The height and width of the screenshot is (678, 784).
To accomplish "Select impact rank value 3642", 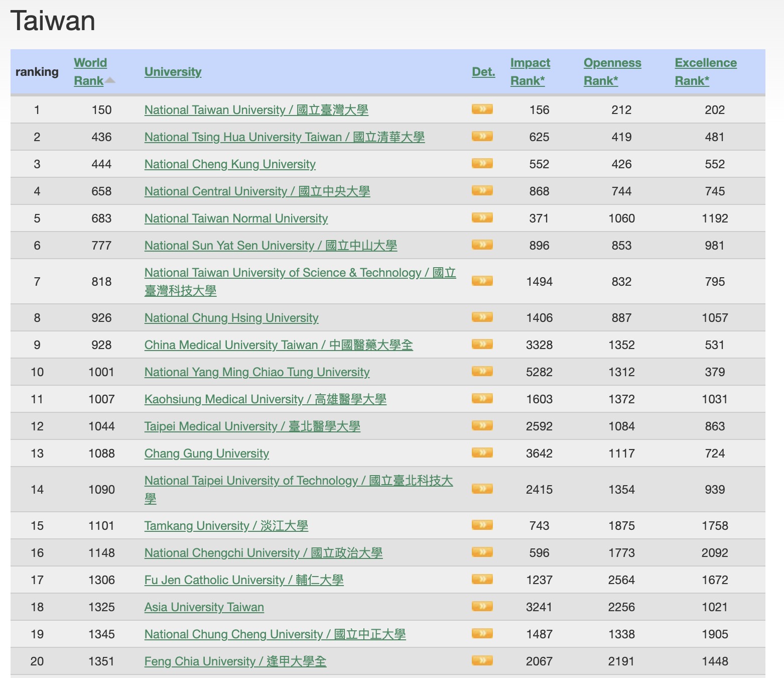I will [540, 454].
